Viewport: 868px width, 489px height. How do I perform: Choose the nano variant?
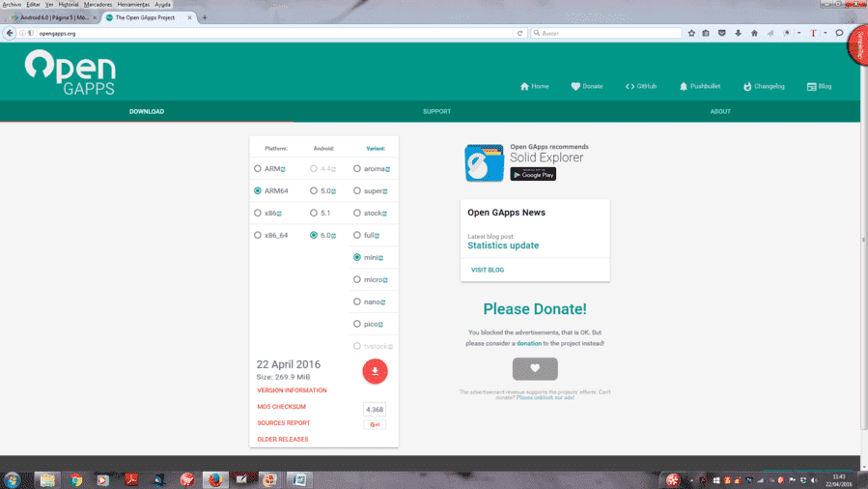click(x=357, y=302)
